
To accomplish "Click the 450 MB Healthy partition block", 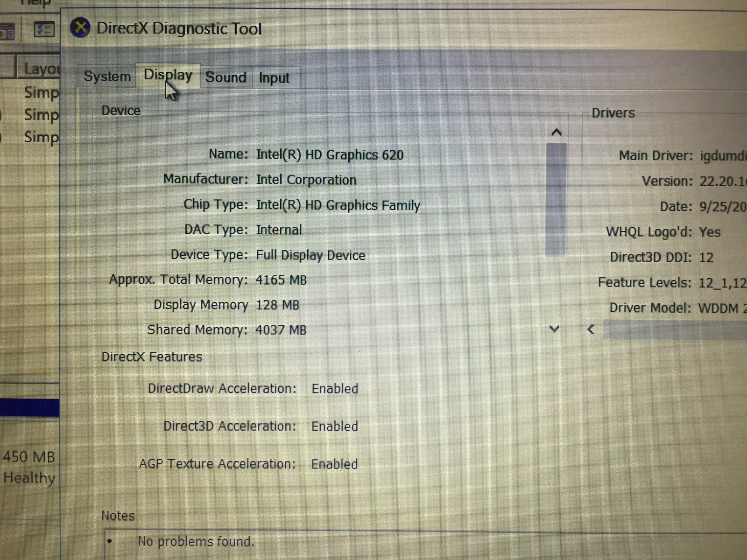I will [x=29, y=468].
